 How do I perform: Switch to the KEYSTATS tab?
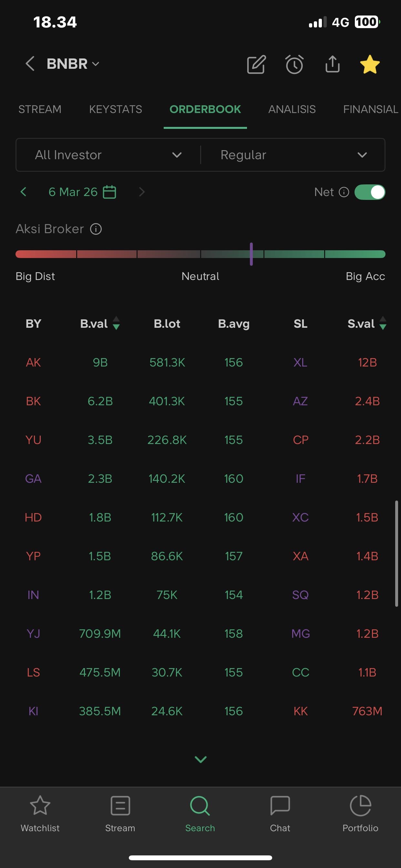pyautogui.click(x=116, y=109)
